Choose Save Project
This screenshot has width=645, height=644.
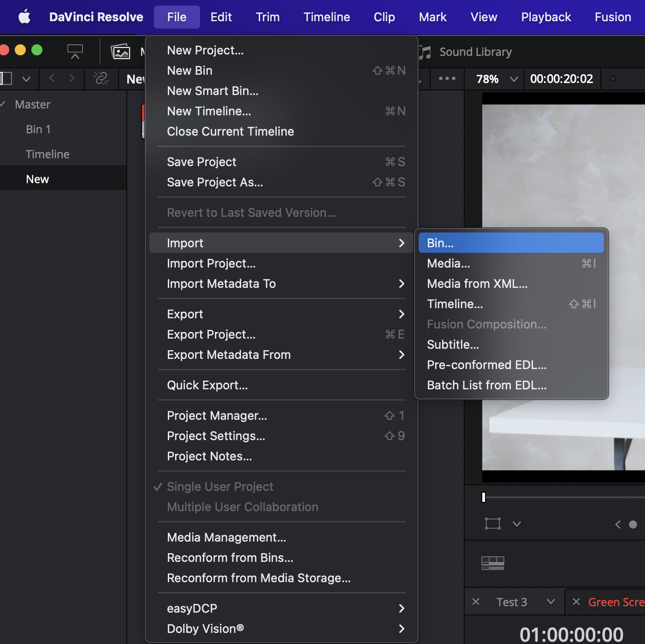pyautogui.click(x=282, y=162)
